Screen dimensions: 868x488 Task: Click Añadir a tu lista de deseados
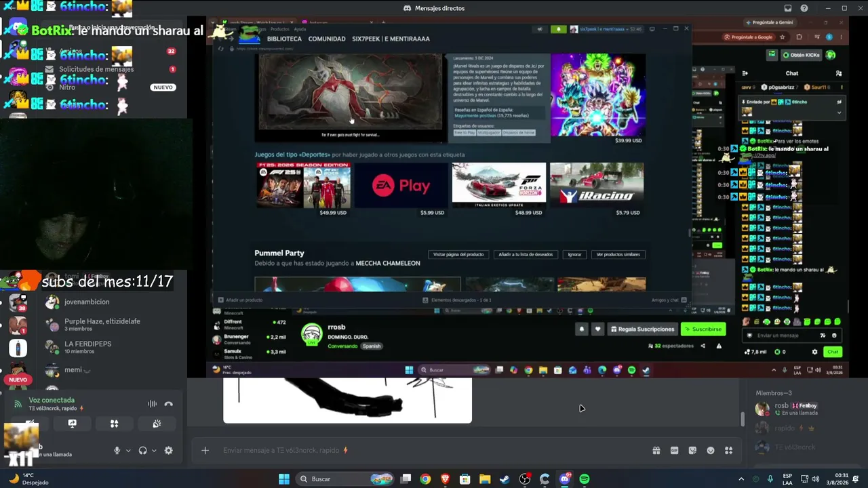click(526, 255)
